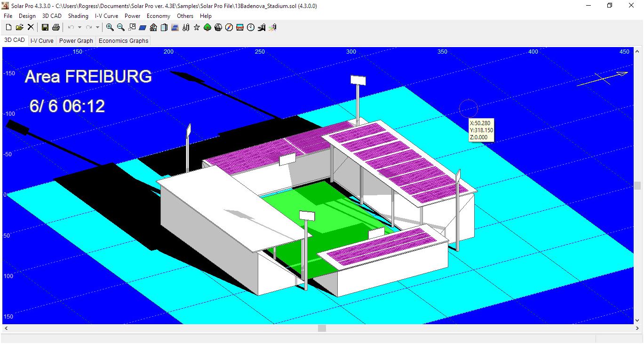Open the compass orientation tool

click(229, 27)
